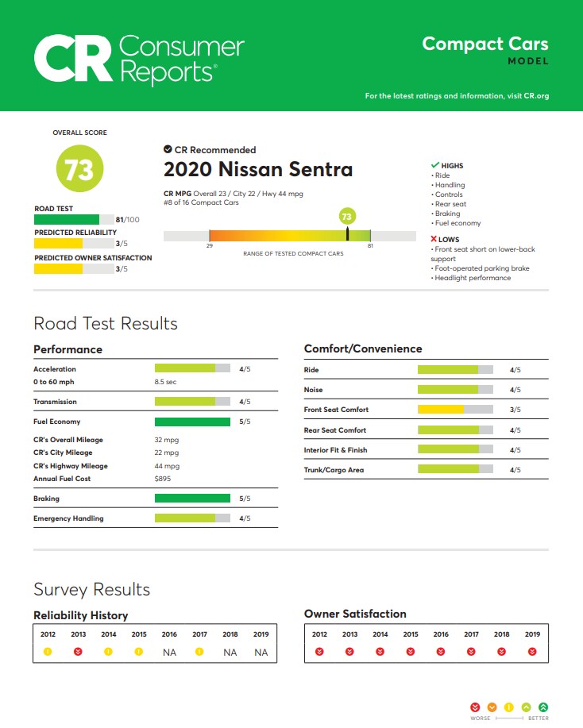Click the red worst legend icon

(475, 707)
